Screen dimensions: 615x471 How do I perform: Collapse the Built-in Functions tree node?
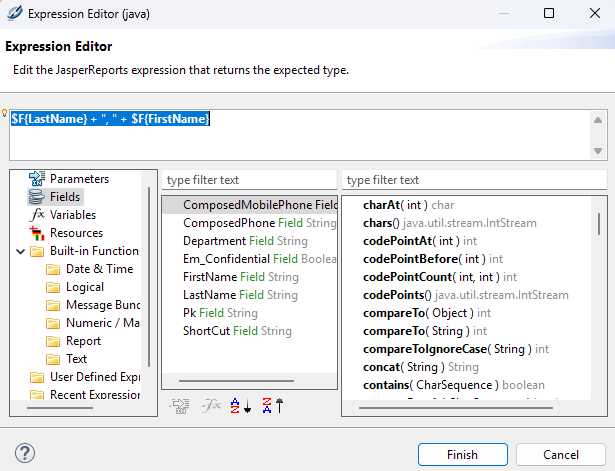click(x=21, y=251)
